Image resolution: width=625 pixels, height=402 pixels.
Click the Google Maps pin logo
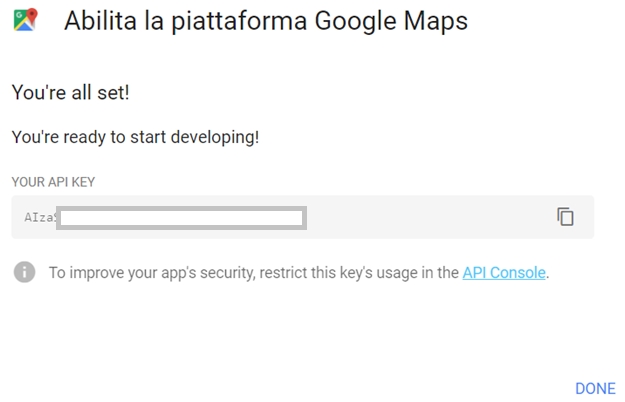(x=26, y=19)
